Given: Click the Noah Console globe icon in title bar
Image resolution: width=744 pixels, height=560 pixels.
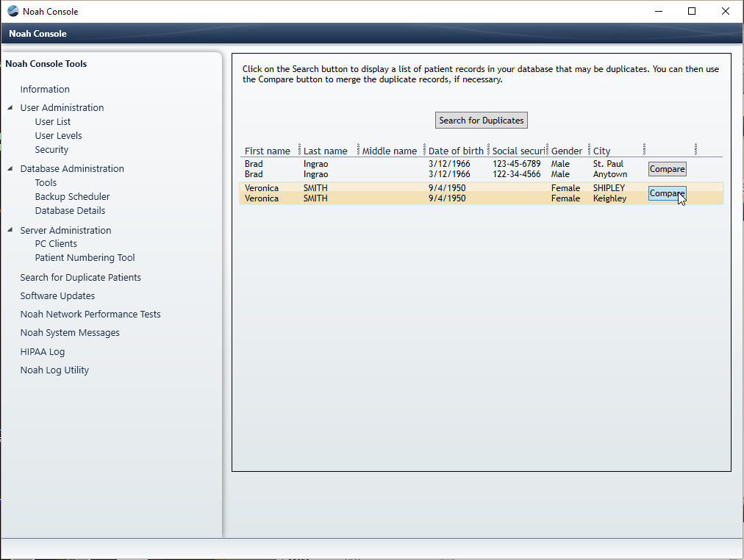Looking at the screenshot, I should [13, 11].
